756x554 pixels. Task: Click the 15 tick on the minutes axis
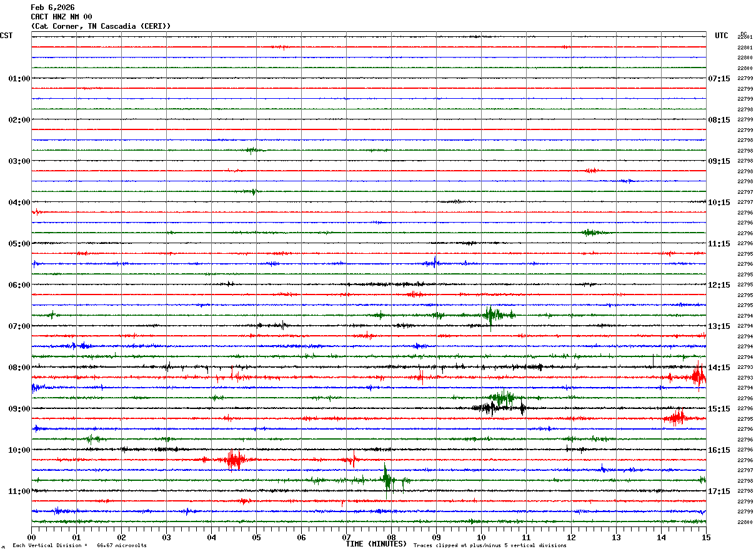click(706, 537)
